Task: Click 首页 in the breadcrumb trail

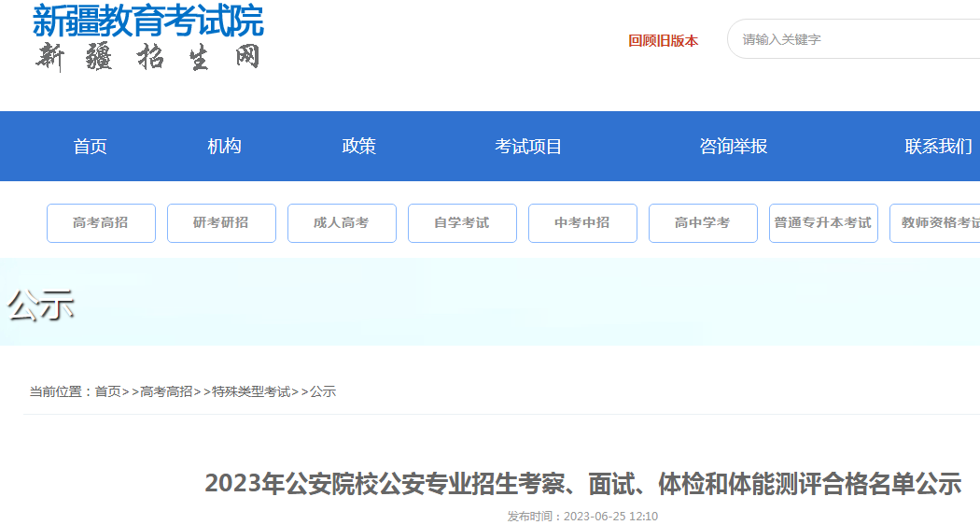Action: tap(107, 391)
